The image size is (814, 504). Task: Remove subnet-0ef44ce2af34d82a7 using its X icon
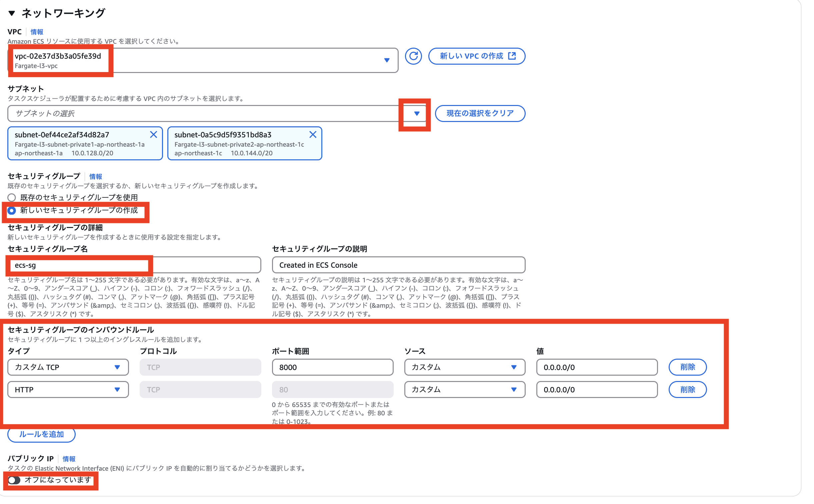(x=154, y=135)
